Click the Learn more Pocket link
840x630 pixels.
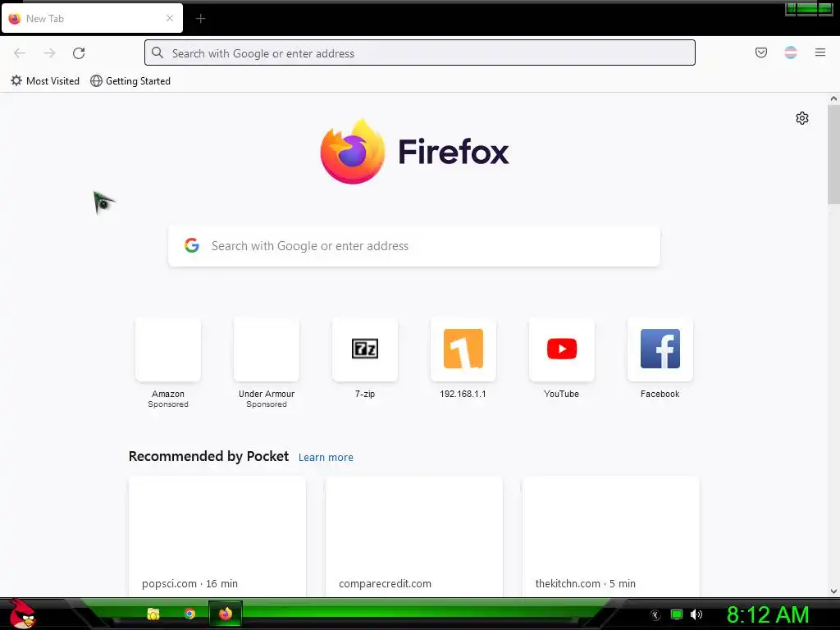[x=326, y=458]
